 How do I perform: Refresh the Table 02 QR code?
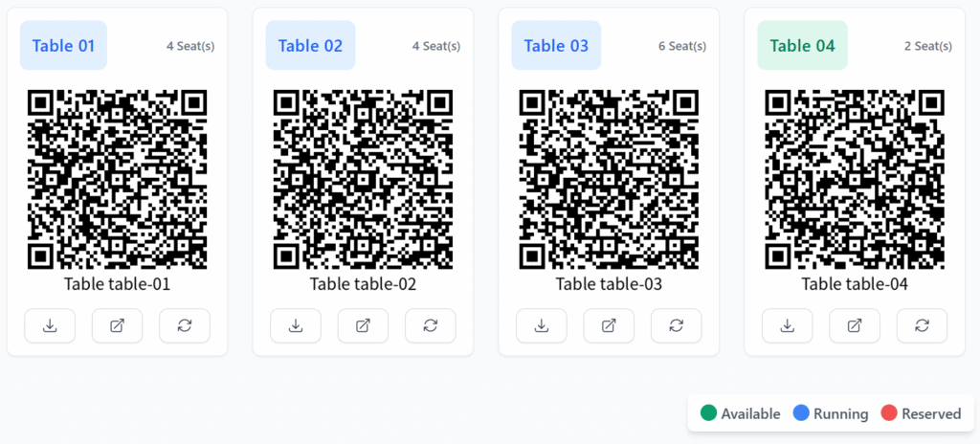click(x=431, y=325)
